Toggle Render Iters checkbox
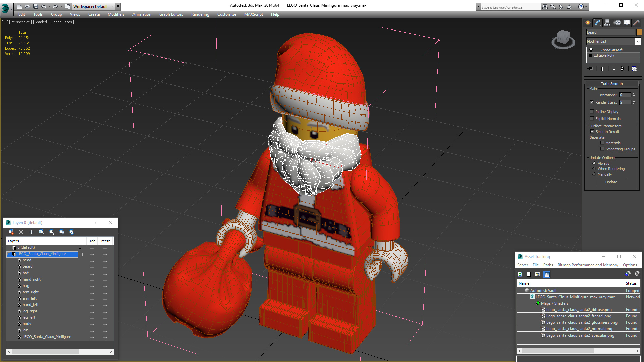The width and height of the screenshot is (644, 362). pyautogui.click(x=592, y=102)
